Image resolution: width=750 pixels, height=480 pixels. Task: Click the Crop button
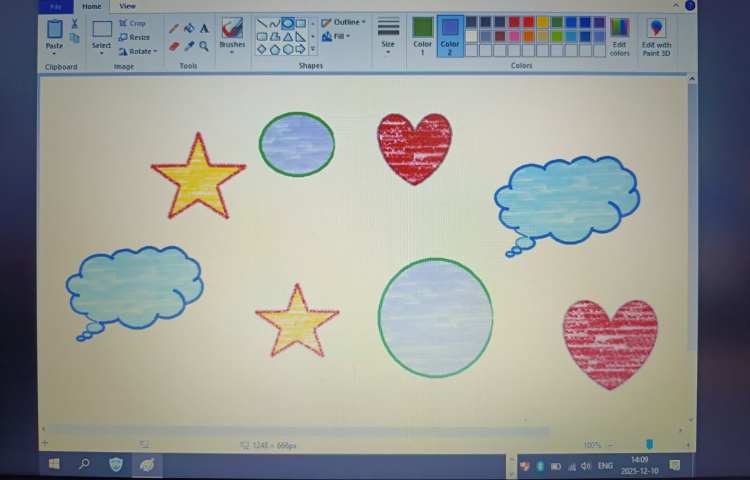click(132, 23)
